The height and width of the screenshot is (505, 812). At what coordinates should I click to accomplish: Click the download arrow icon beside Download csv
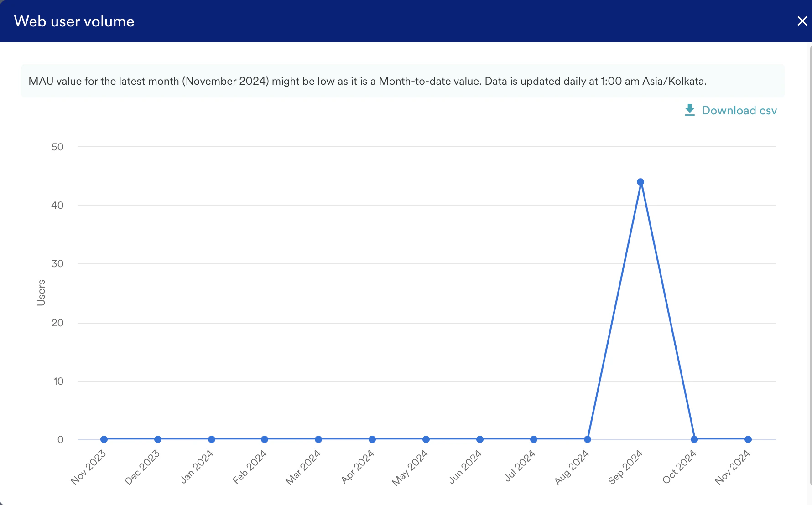tap(689, 110)
